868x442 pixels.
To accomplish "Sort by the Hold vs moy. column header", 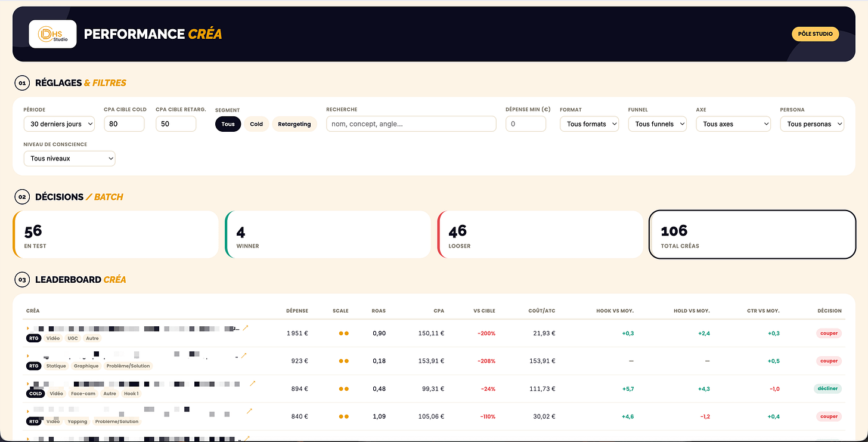I will (692, 311).
